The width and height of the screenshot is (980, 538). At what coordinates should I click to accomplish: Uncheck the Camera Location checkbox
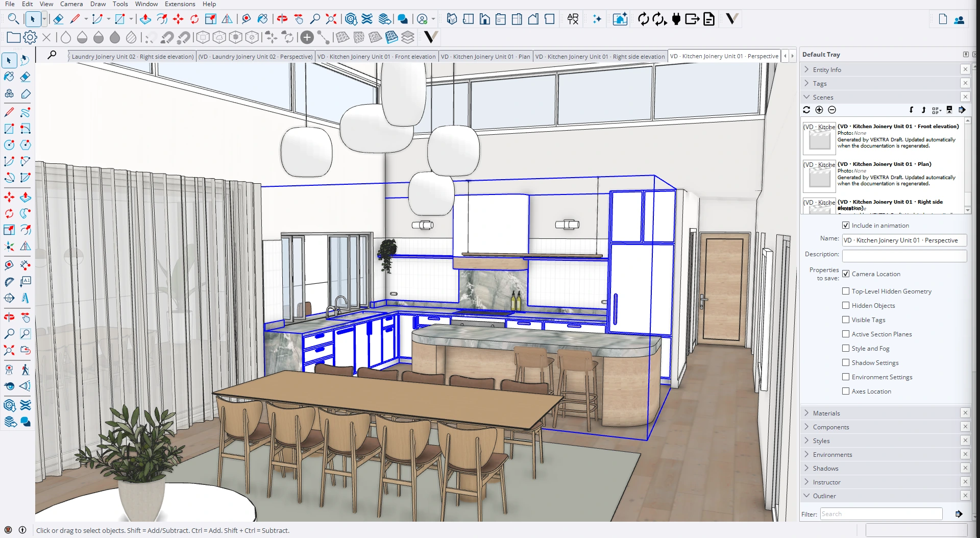click(x=846, y=274)
